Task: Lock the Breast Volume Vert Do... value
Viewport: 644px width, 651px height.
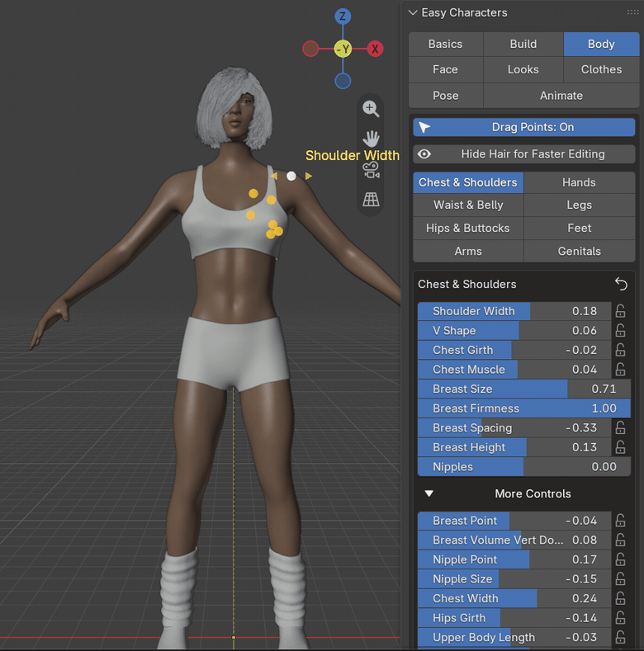Action: tap(620, 540)
